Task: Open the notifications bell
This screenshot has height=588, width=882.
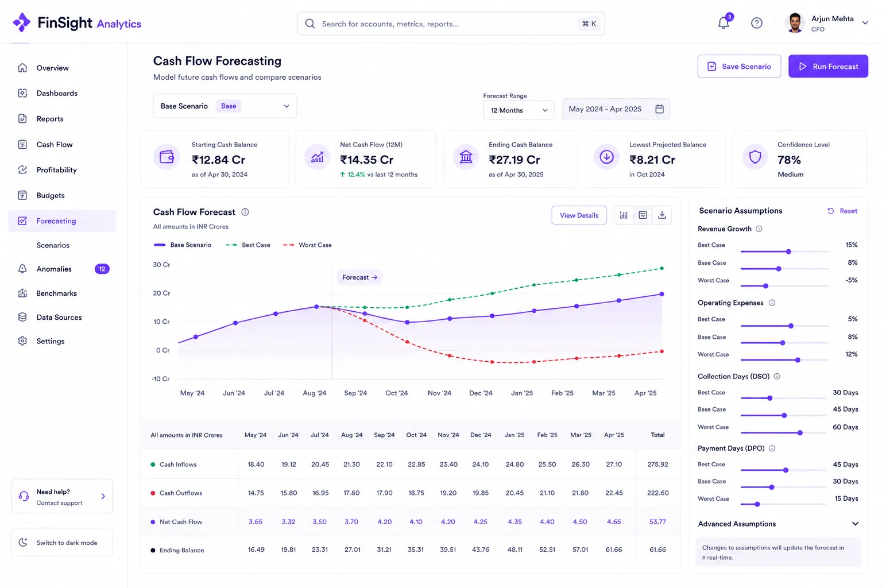Action: tap(724, 23)
